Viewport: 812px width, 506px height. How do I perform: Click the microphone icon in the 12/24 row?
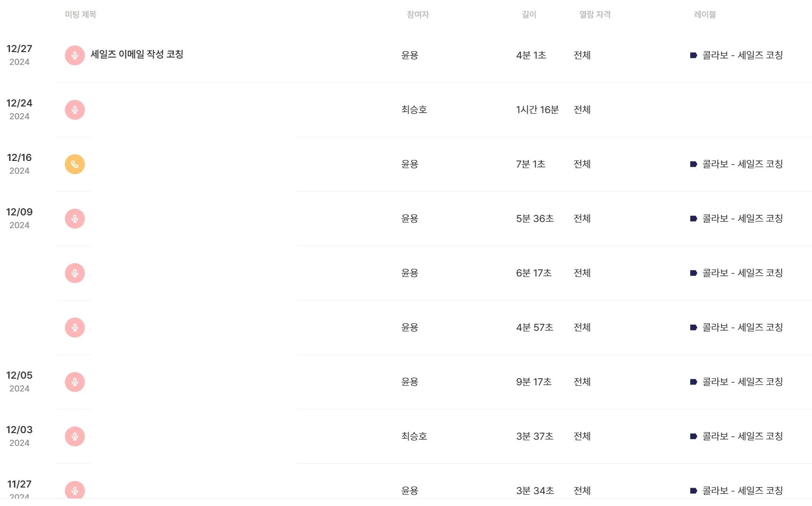tap(75, 110)
